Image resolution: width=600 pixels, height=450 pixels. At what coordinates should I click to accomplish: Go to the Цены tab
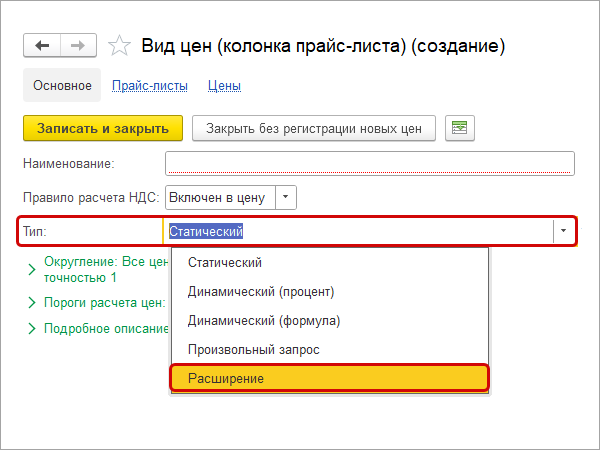pyautogui.click(x=224, y=86)
